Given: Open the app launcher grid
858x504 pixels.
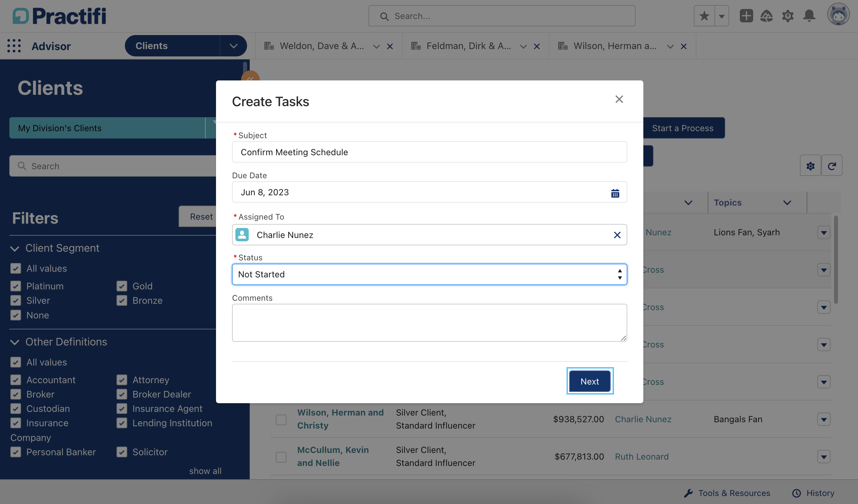Looking at the screenshot, I should tap(14, 46).
